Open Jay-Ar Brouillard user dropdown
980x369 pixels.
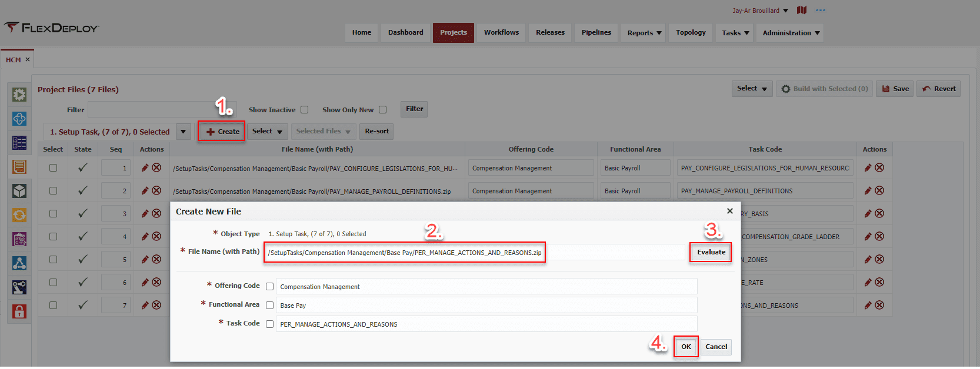pyautogui.click(x=760, y=11)
